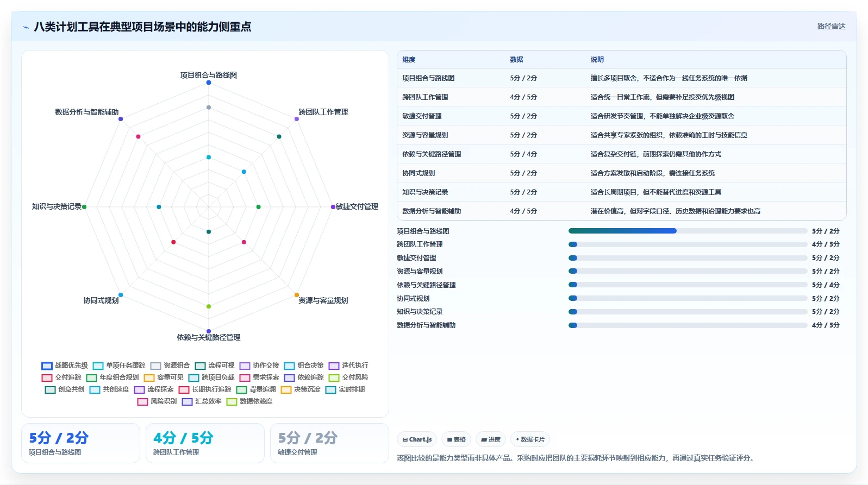Image resolution: width=868 pixels, height=485 pixels.
Task: Toggle the 迭代执行 legend item
Action: point(348,366)
